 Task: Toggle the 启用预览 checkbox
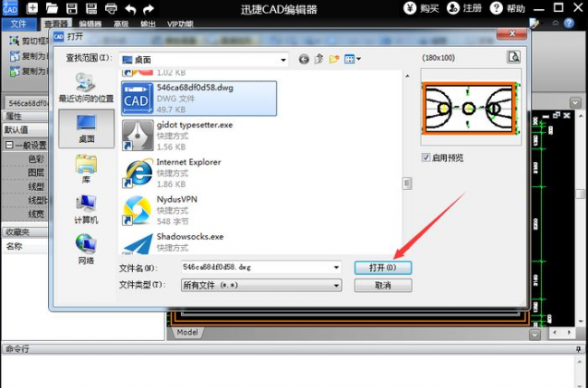point(426,157)
